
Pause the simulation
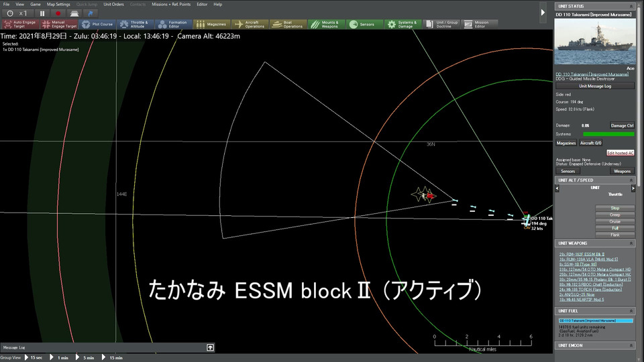coord(42,13)
